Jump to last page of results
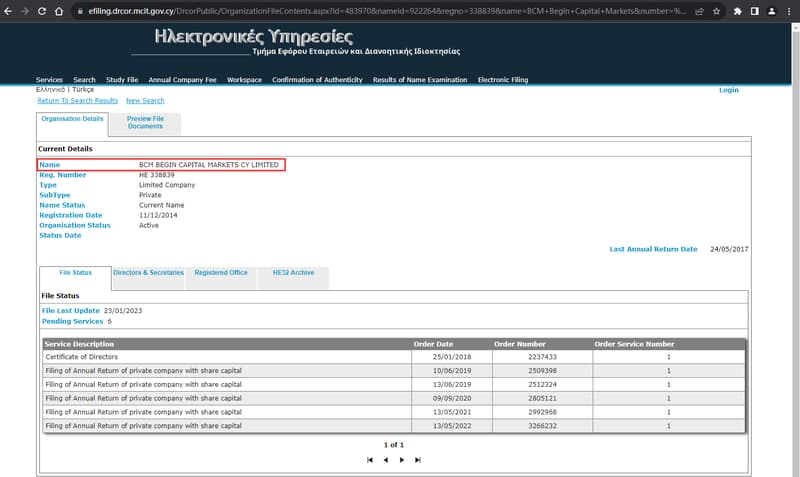Screen dimensions: 800x477 (418, 460)
